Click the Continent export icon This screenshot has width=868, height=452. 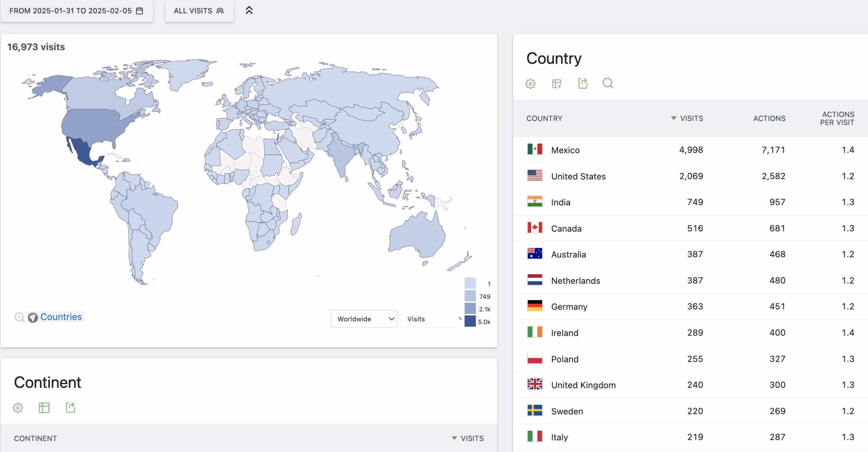pyautogui.click(x=70, y=408)
